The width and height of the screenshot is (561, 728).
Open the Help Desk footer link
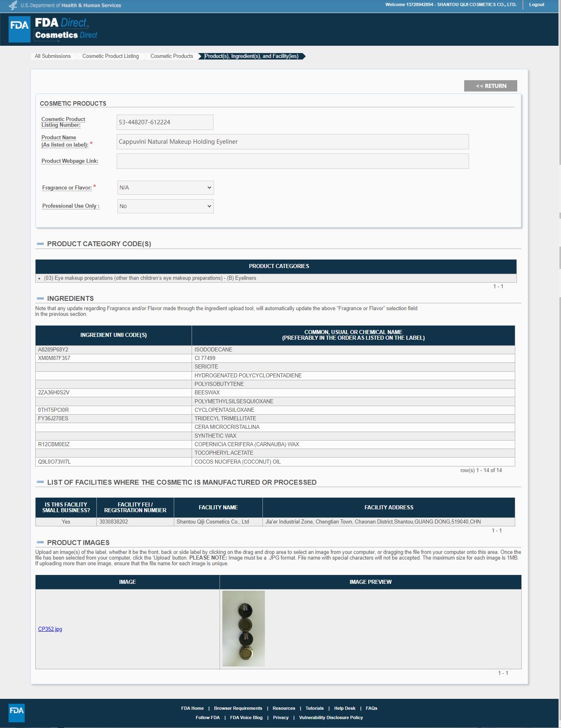point(344,708)
